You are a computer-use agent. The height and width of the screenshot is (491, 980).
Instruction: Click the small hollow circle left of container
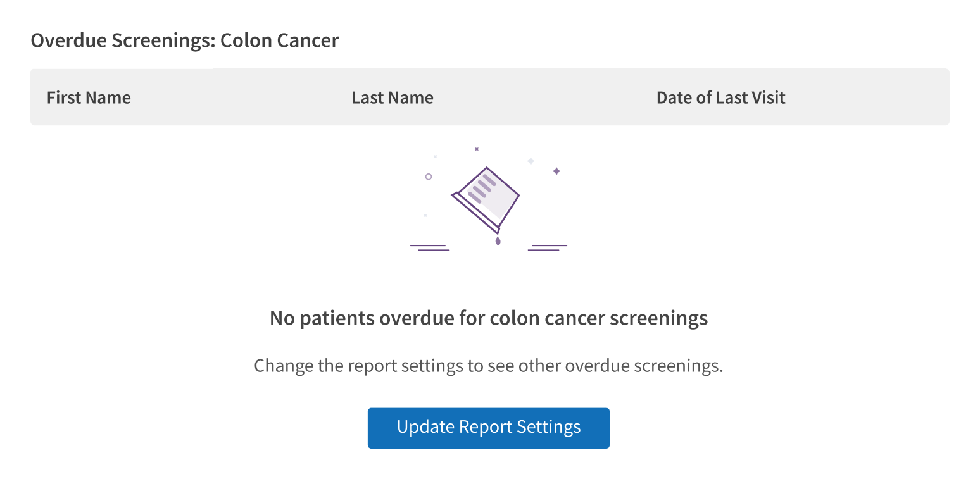429,177
